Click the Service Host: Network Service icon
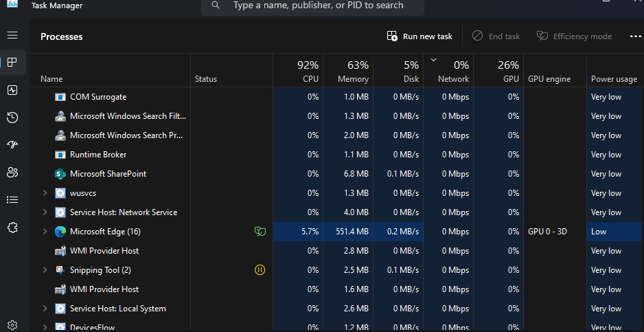The width and height of the screenshot is (644, 332). pyautogui.click(x=60, y=212)
